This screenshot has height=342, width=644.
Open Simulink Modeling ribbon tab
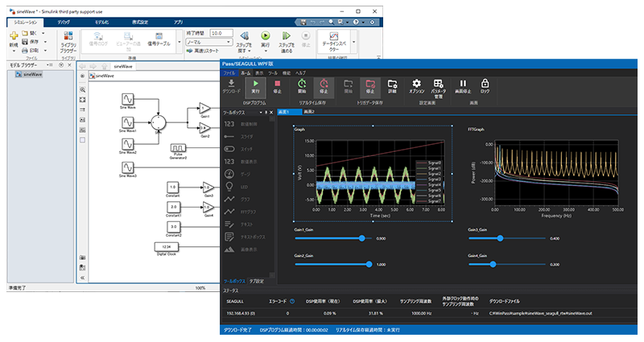tap(102, 23)
